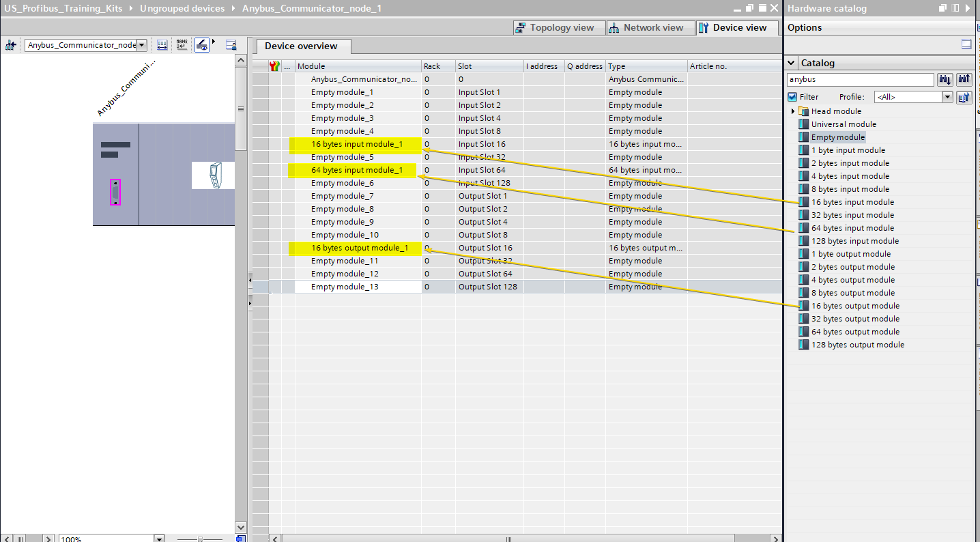Click the 8 bytes input module icon
Viewport: 980px width, 542px height.
(804, 189)
